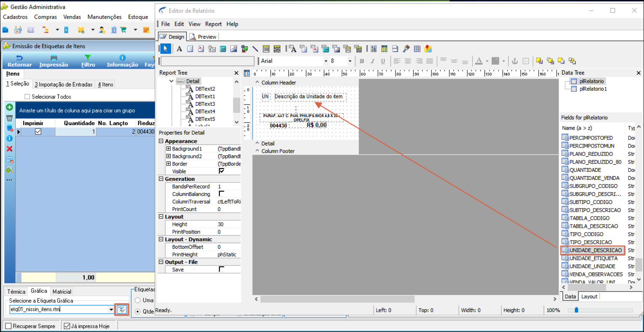The width and height of the screenshot is (644, 332).
Task: Open the font color dropdown arrow
Action: pyautogui.click(x=487, y=61)
